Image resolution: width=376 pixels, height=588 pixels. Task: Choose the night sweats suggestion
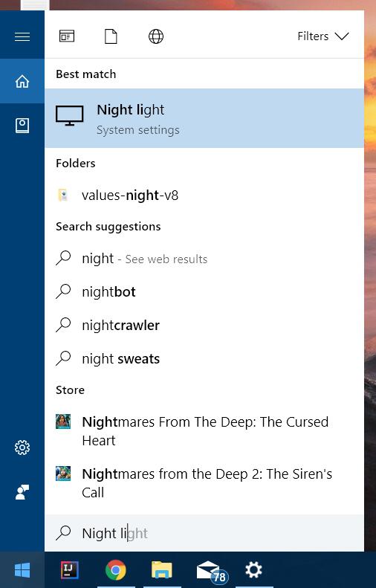click(x=204, y=358)
